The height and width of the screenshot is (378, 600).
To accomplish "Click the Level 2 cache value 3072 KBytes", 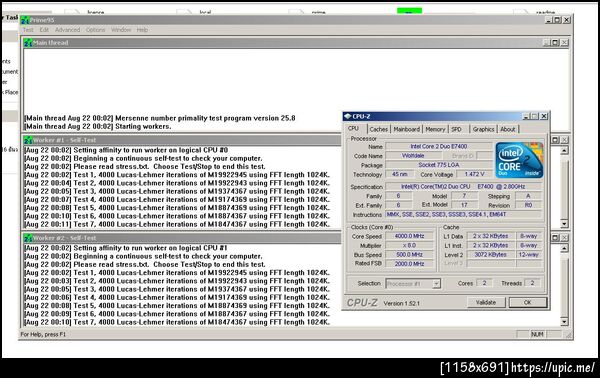I will tap(491, 254).
